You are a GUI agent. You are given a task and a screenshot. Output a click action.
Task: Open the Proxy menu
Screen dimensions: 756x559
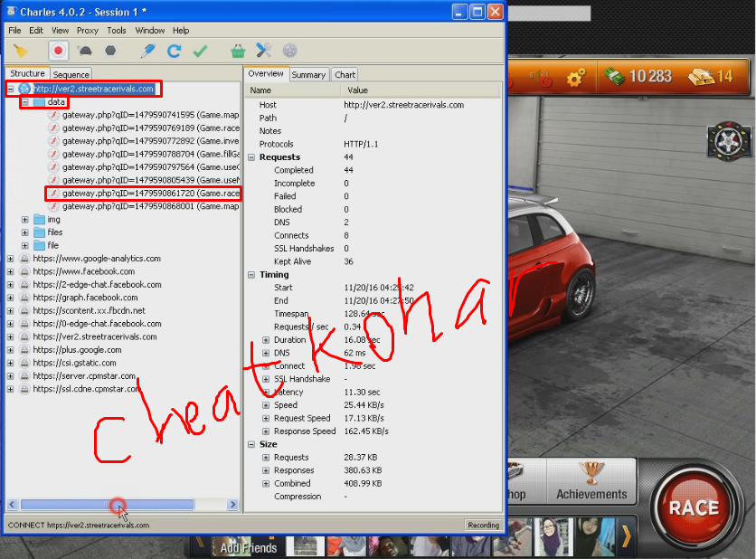coord(88,31)
